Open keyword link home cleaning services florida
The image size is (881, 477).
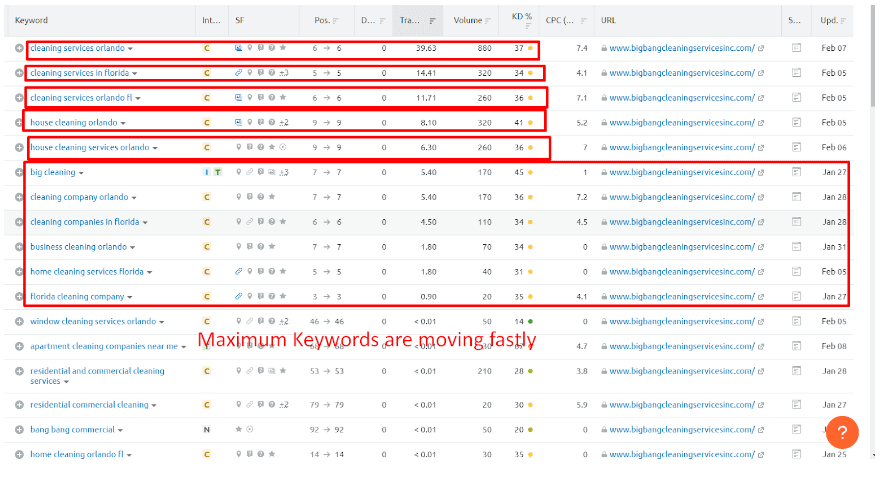tap(87, 271)
